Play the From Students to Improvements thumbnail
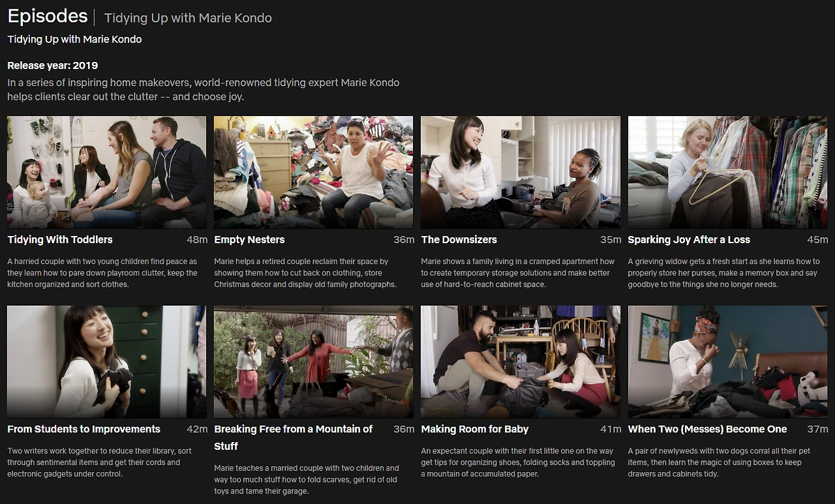Screen dimensions: 835x504 (107, 362)
